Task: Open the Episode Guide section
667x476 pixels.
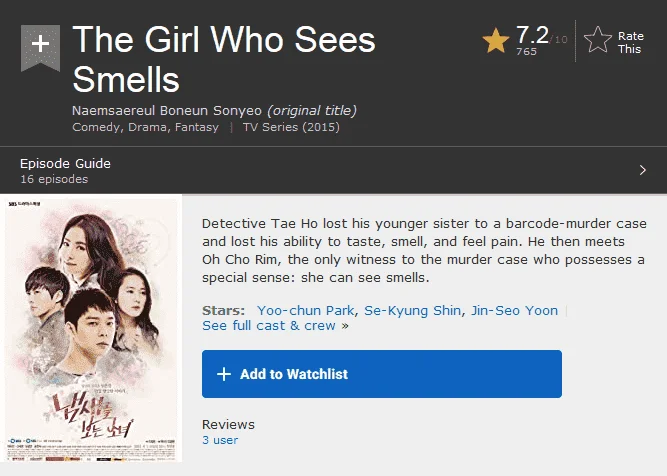Action: click(x=333, y=170)
